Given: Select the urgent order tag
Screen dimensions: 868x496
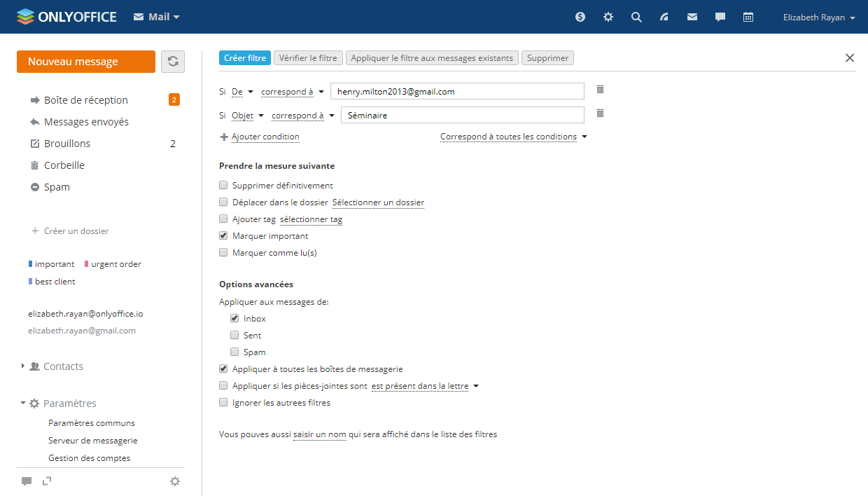Looking at the screenshot, I should [115, 264].
